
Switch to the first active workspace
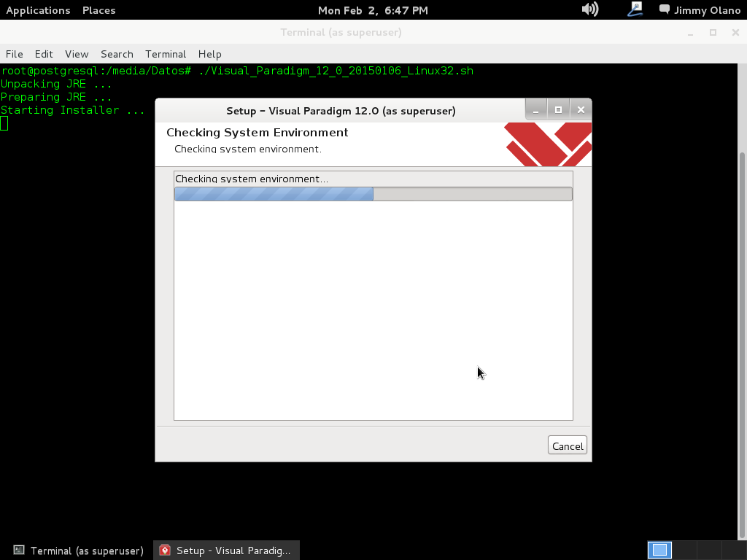coord(659,550)
